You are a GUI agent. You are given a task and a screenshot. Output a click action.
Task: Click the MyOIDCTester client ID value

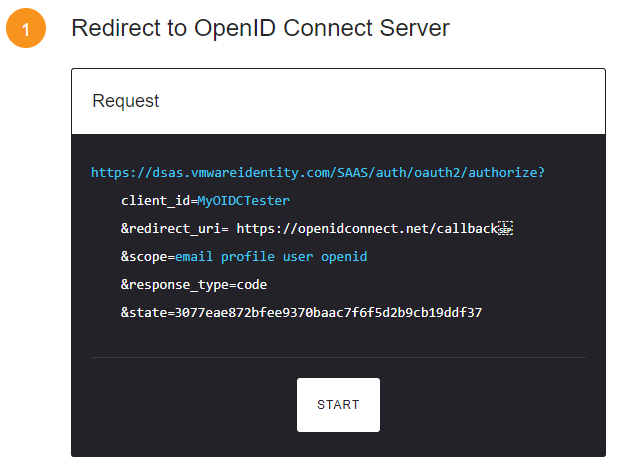pos(243,201)
